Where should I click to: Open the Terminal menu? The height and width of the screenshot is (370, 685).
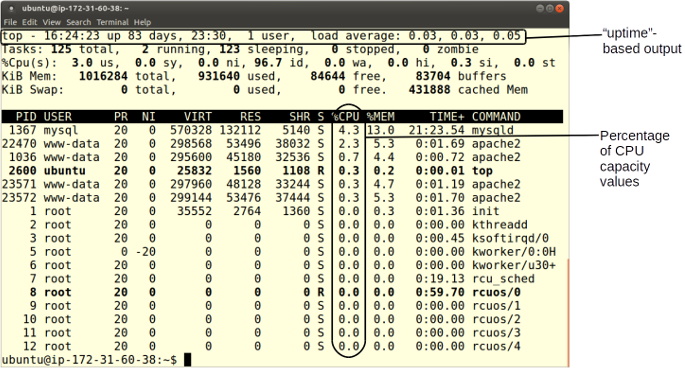113,22
